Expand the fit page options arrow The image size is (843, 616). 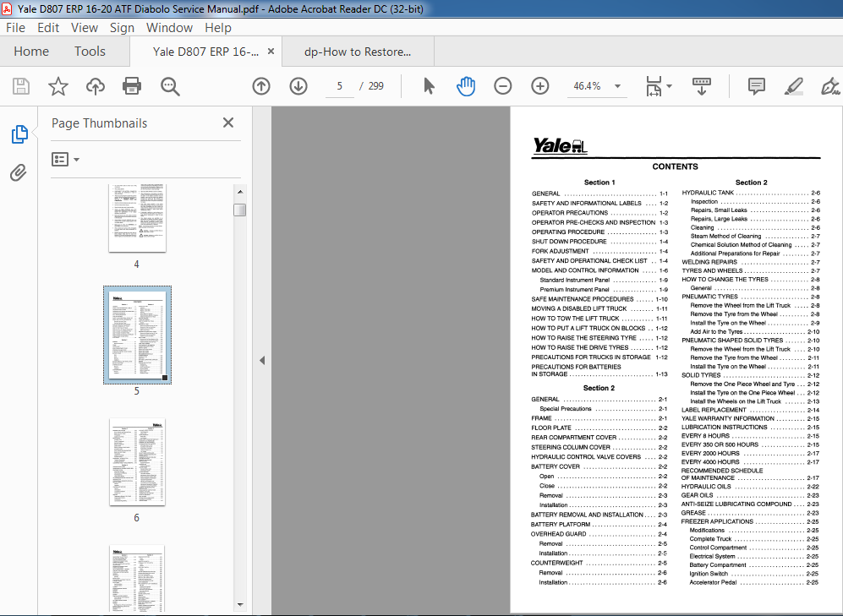pos(670,86)
